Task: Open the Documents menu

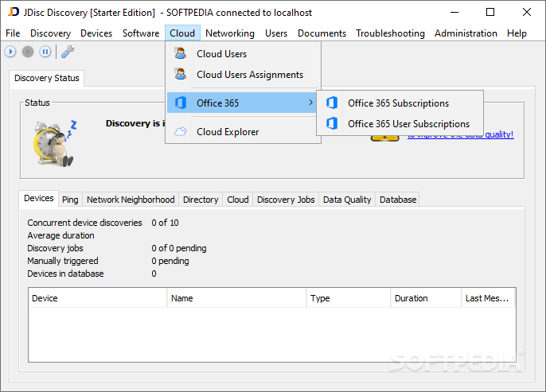Action: (322, 33)
